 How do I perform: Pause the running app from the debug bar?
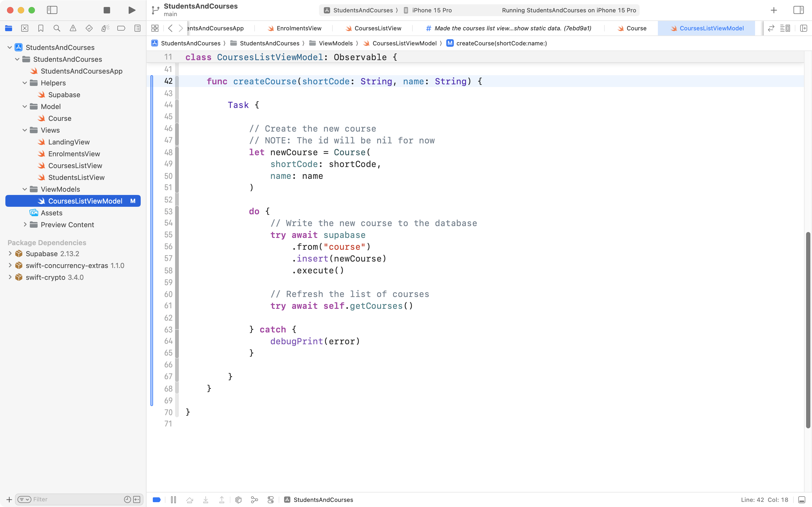point(174,500)
